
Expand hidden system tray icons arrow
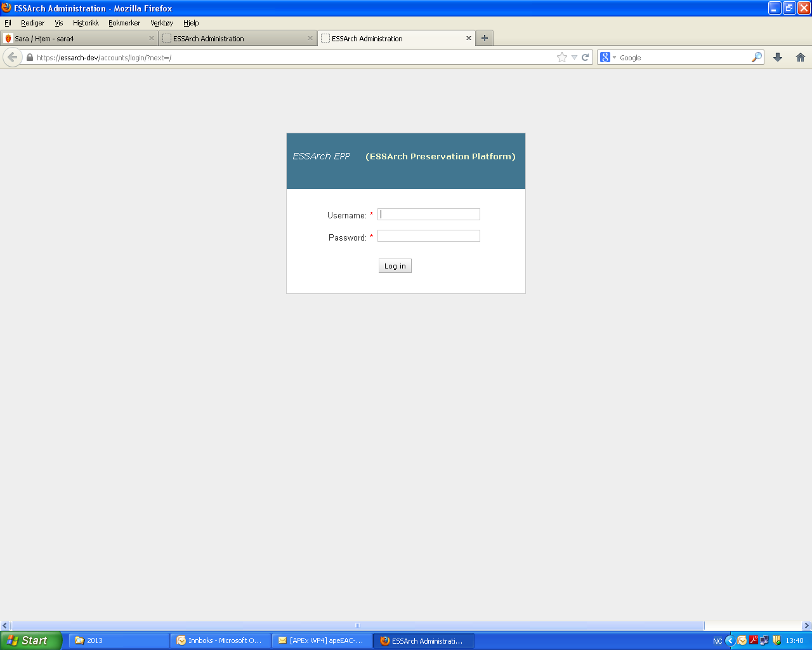tap(730, 640)
